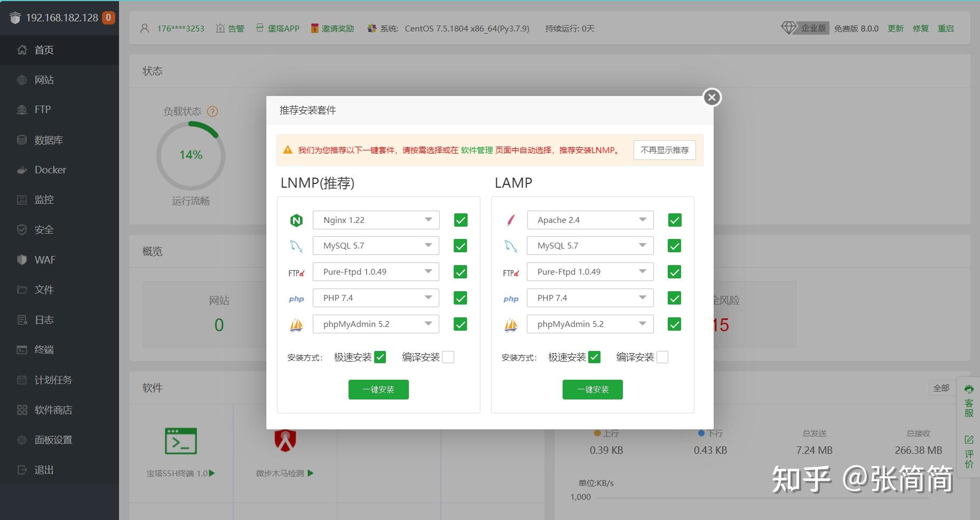980x520 pixels.
Task: Enable 编译安装 for the LAMP suite
Action: pyautogui.click(x=662, y=357)
